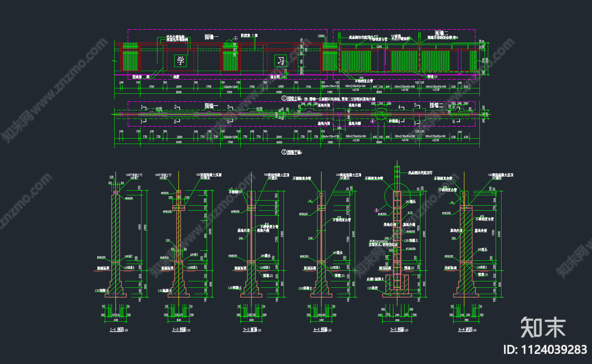592x364 pixels.
Task: Click the section cut marker 1 in plan
Action: click(x=143, y=107)
